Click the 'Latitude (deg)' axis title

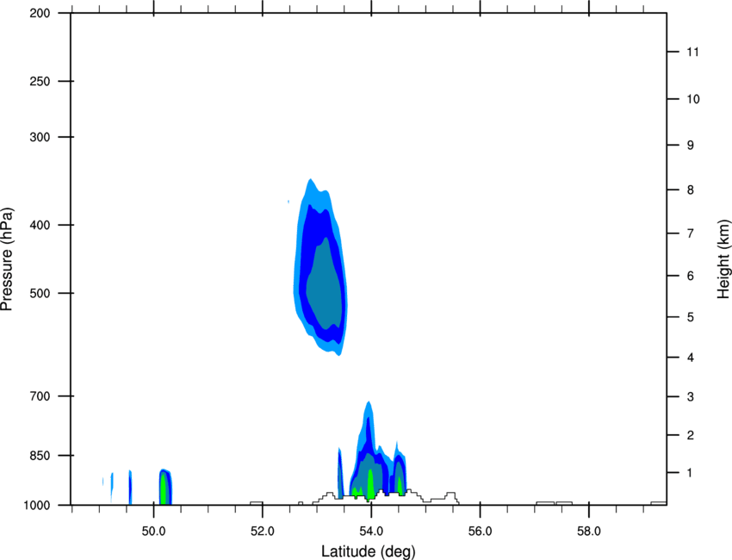point(368,551)
